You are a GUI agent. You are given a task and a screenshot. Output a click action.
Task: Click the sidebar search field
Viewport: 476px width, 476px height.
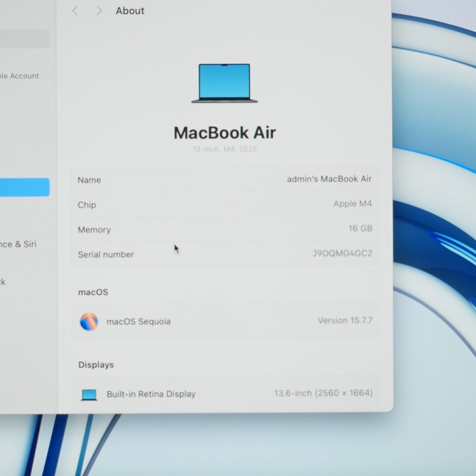(x=25, y=39)
